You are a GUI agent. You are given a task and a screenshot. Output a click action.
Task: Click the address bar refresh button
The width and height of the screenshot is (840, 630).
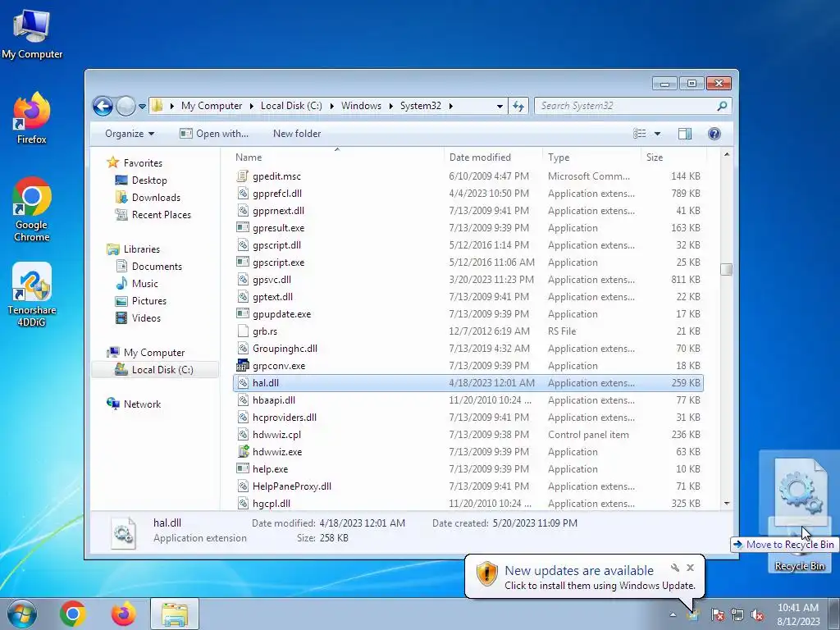[x=518, y=106]
